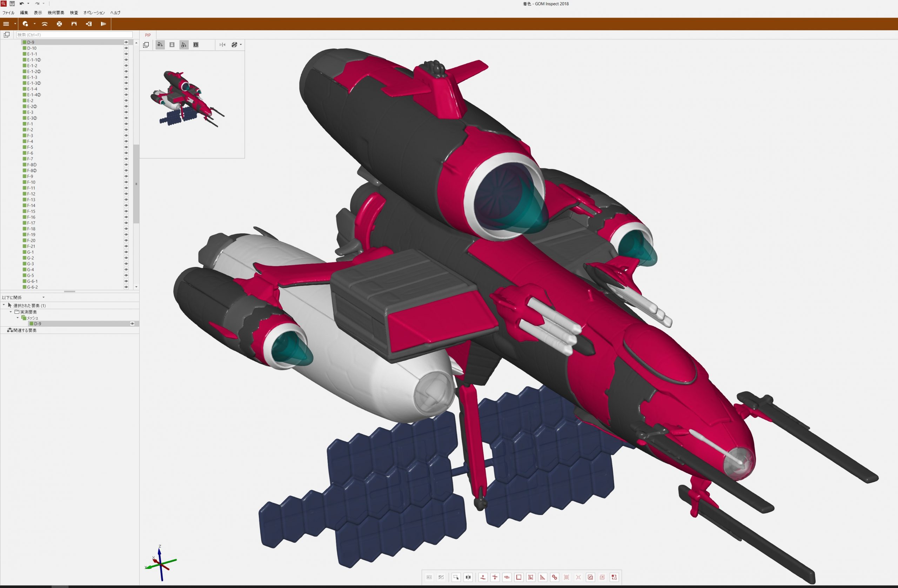Collapse the 実測要素 tree folder

point(11,312)
